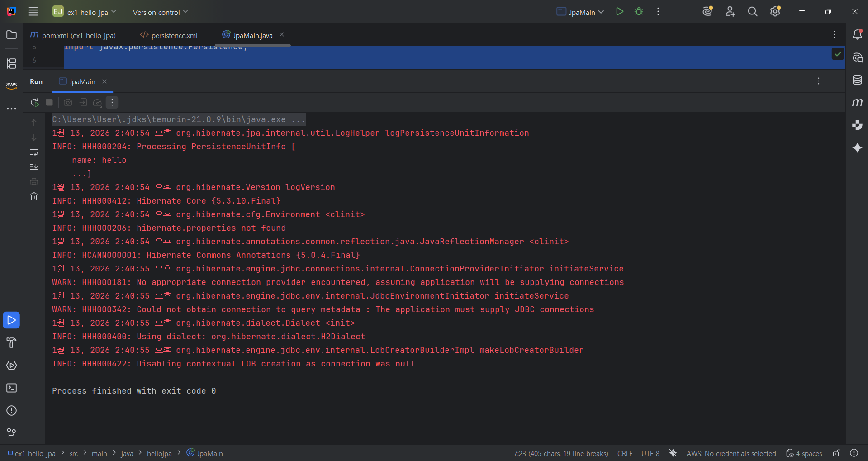Click the java.exe command line link
Screen dimensions: 868x461
click(x=178, y=119)
